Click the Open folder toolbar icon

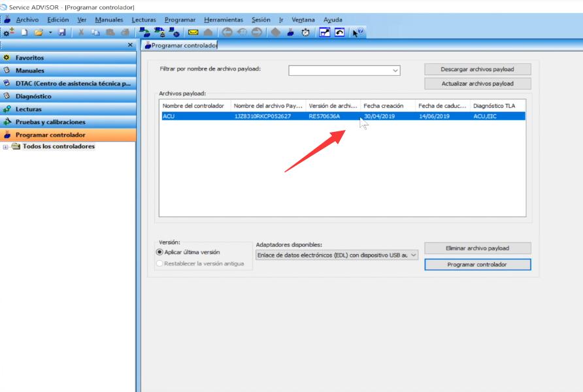click(39, 33)
